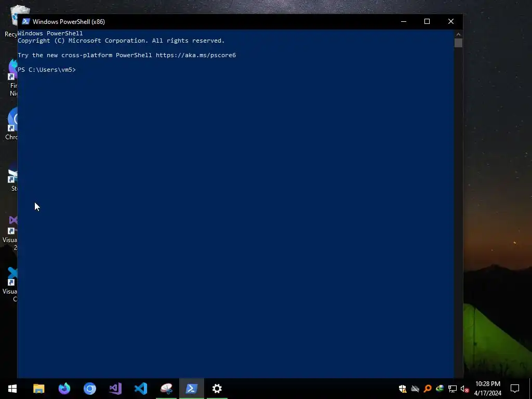Open Settings gear on the taskbar
This screenshot has width=532, height=399.
tap(217, 389)
